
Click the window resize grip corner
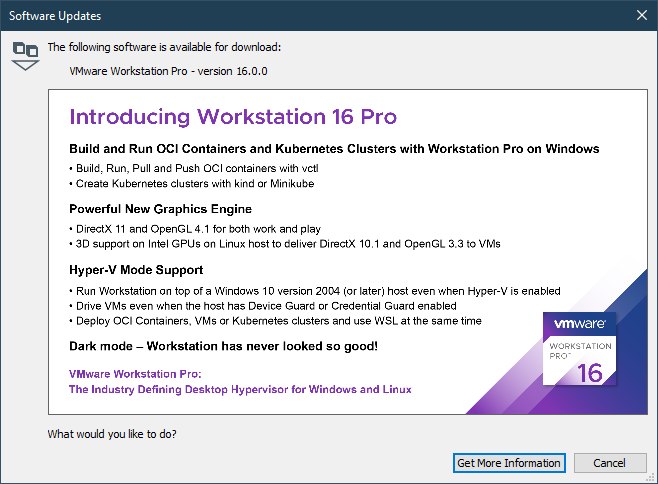[652, 478]
